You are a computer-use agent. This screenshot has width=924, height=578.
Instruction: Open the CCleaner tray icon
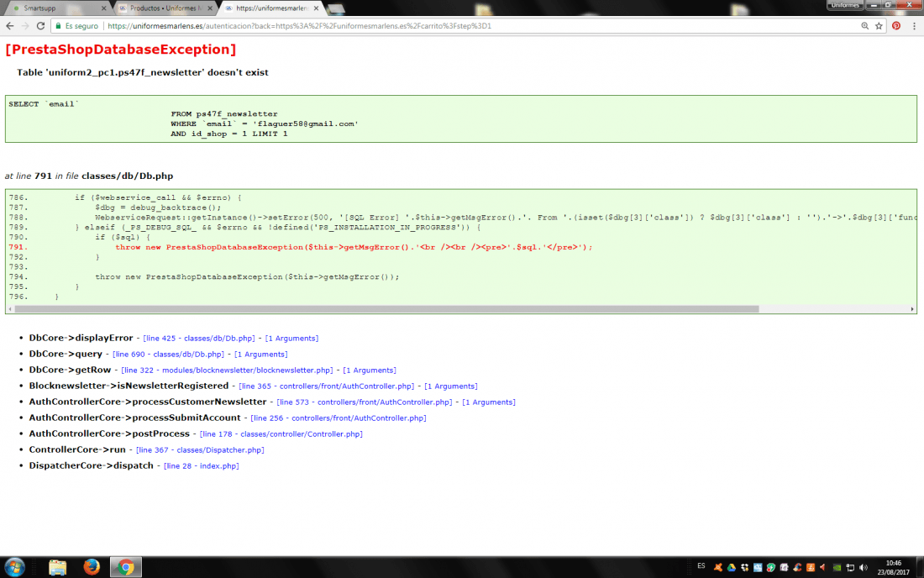(797, 567)
